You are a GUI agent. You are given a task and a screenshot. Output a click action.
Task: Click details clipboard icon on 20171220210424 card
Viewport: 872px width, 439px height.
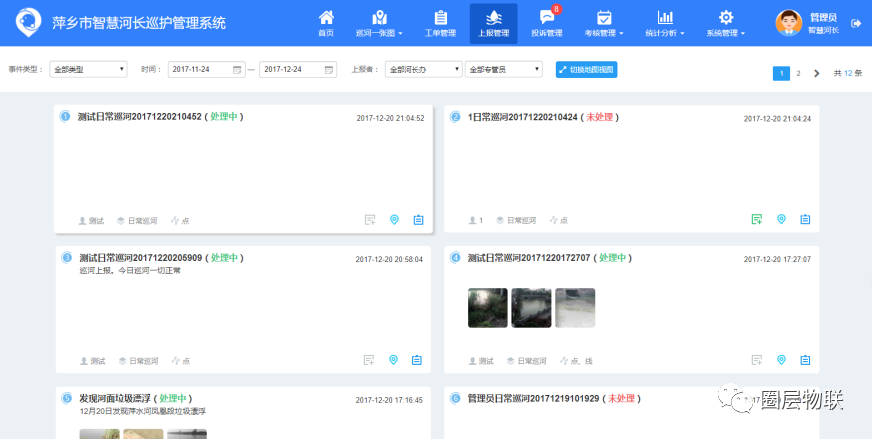coord(805,219)
